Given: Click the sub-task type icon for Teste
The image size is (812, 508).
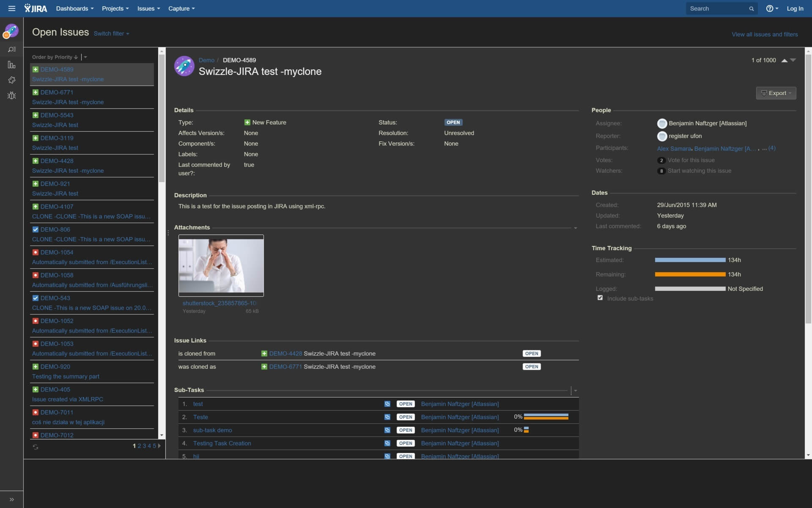Looking at the screenshot, I should (387, 417).
